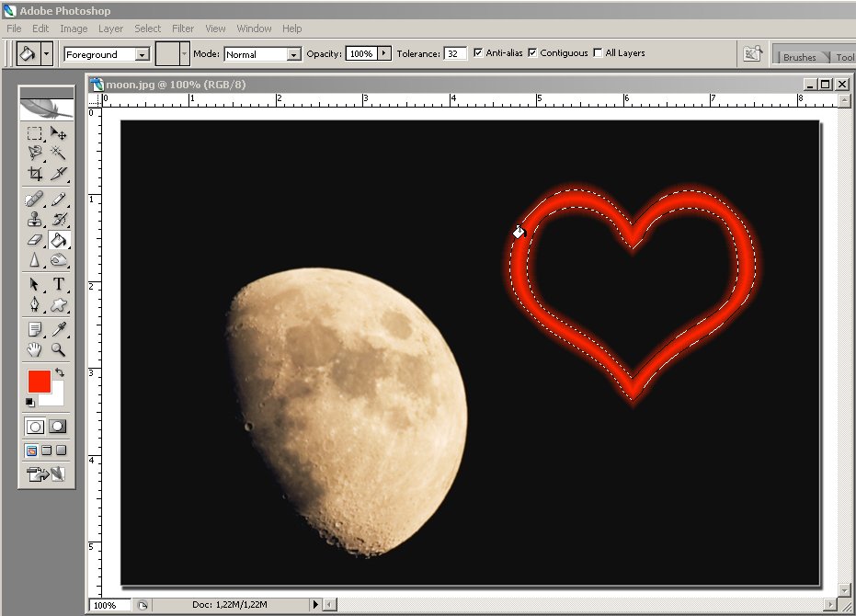Disable the Anti-alias checkbox
Viewport: 856px width, 616px height.
point(477,53)
